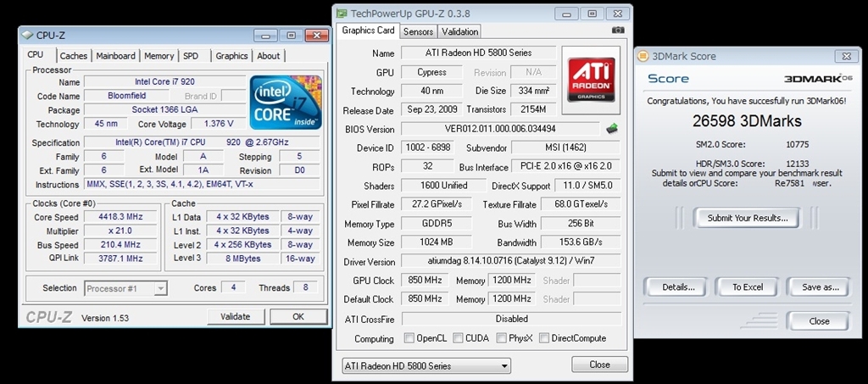
Task: Switch to the Caches tab in CPU-Z
Action: 74,56
